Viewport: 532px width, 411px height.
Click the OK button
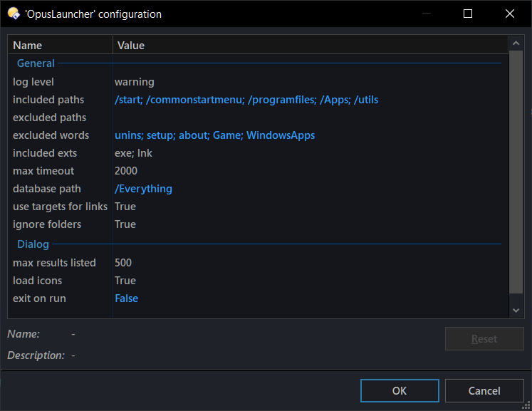click(400, 390)
